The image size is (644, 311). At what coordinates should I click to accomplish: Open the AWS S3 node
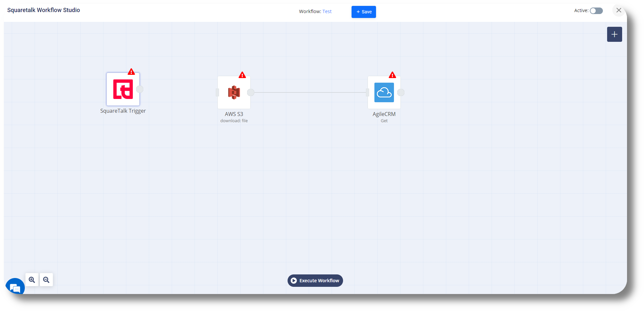tap(234, 92)
